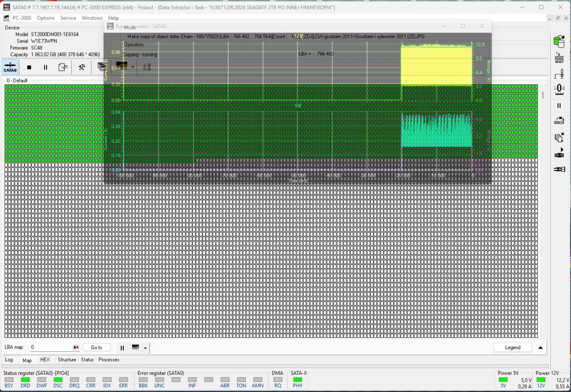Click the serial number W1E73WPN

pos(43,41)
